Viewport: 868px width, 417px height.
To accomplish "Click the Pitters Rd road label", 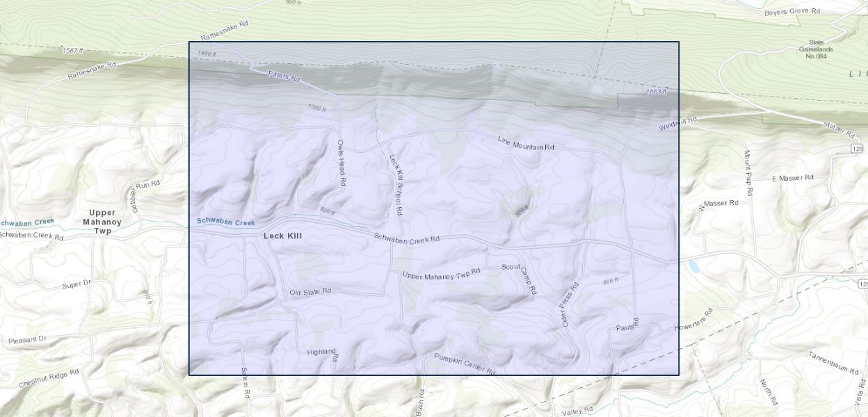I will coord(283,77).
